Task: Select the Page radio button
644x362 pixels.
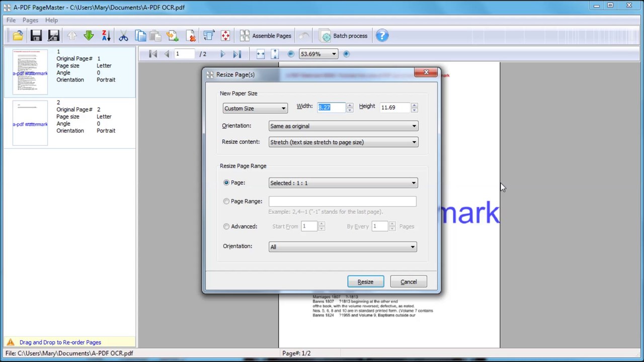Action: pos(226,183)
